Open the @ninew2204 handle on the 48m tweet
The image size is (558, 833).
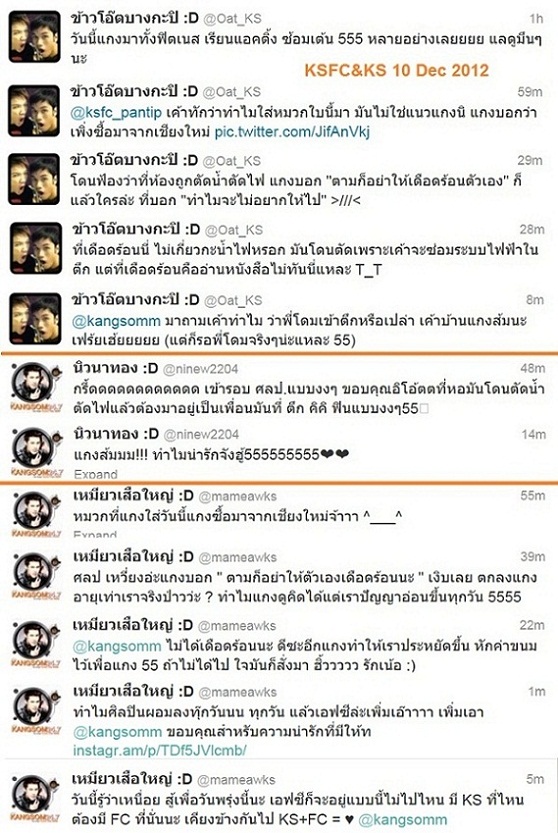click(200, 369)
